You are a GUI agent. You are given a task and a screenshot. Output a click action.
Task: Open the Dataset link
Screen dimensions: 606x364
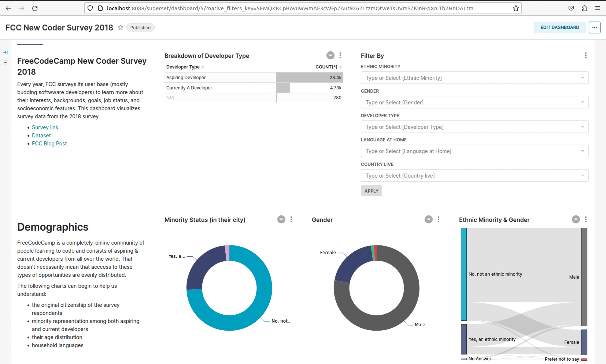click(41, 135)
